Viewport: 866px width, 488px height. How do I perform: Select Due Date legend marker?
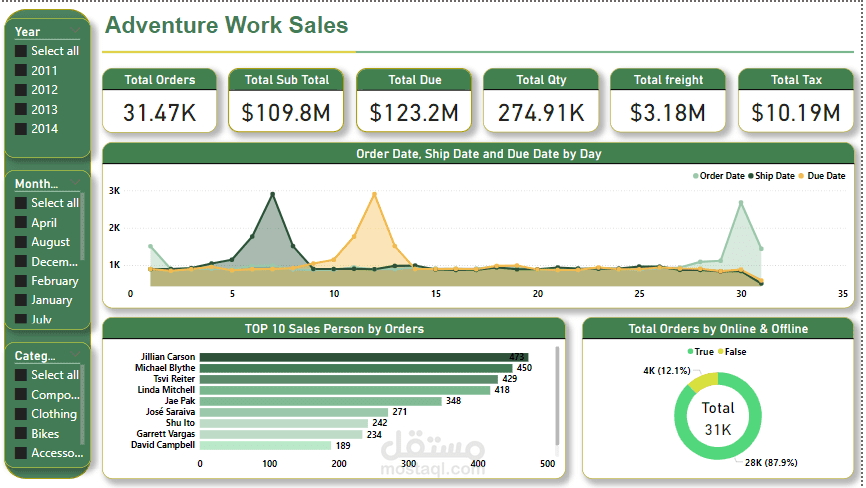(x=801, y=176)
